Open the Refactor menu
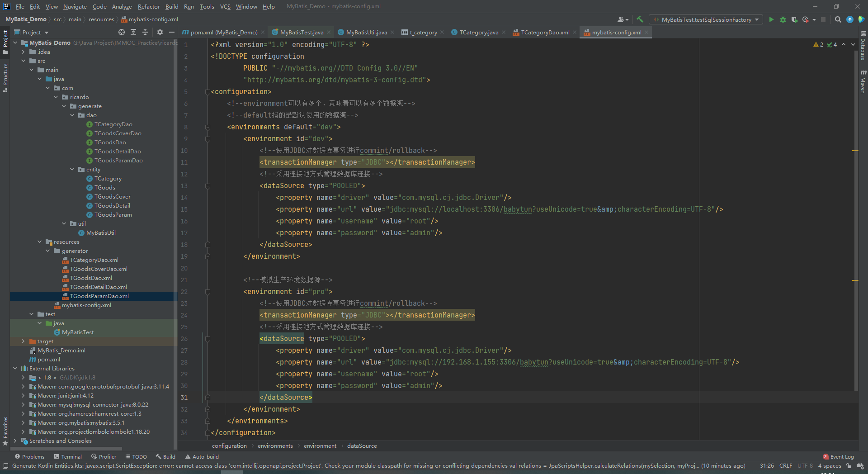Image resolution: width=868 pixels, height=474 pixels. pos(149,6)
